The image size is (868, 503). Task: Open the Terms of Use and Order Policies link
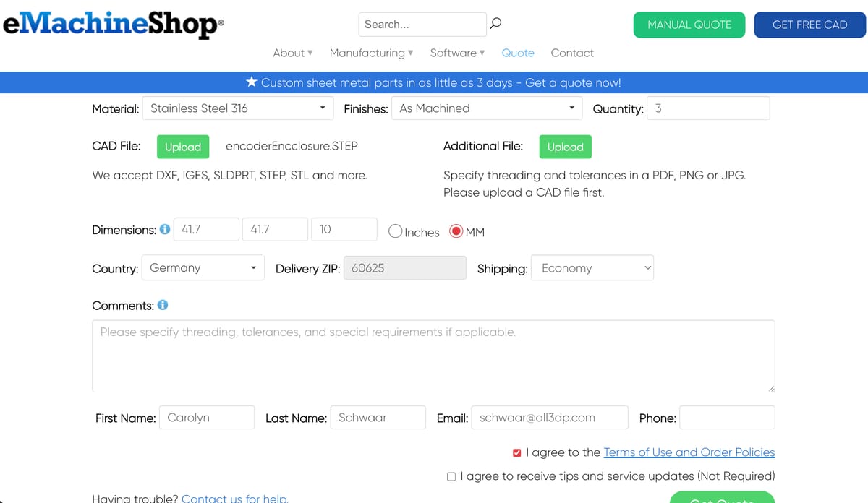coord(689,452)
